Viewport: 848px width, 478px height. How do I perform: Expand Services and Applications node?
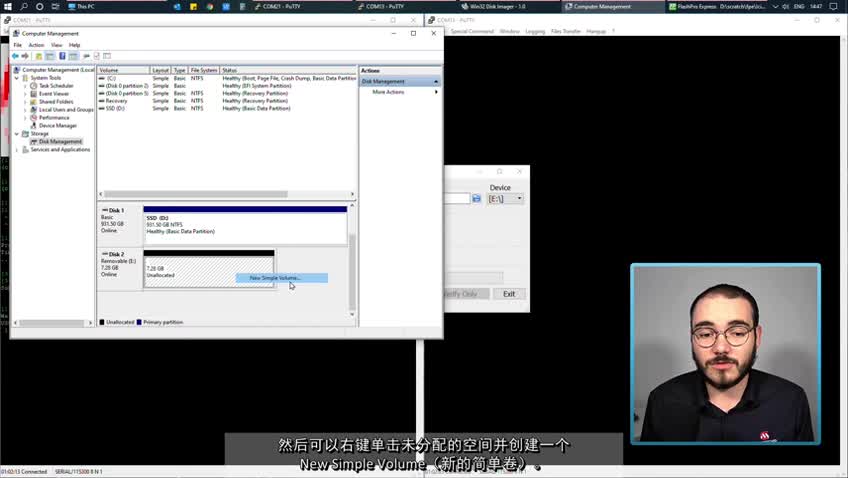coord(17,150)
